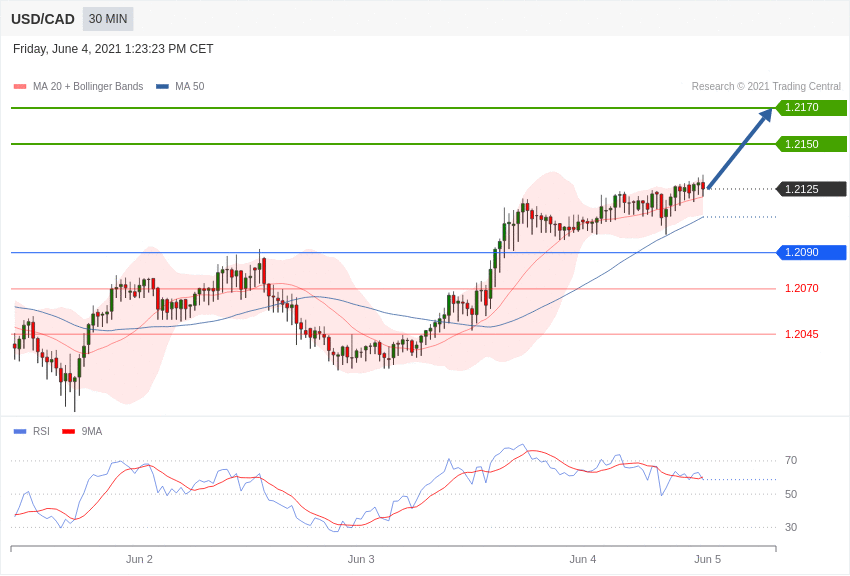Screen dimensions: 850x576
Task: Click the USD/CAD pair title
Action: tap(43, 19)
